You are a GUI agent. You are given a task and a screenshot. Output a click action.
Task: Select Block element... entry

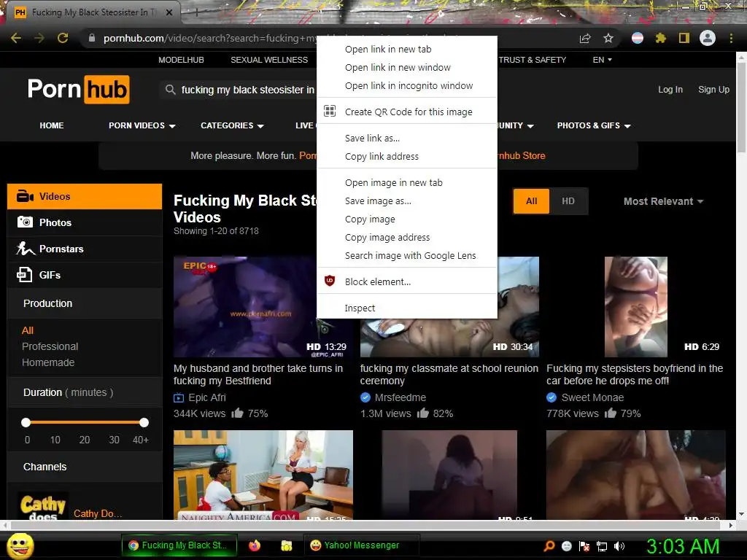[407, 282]
